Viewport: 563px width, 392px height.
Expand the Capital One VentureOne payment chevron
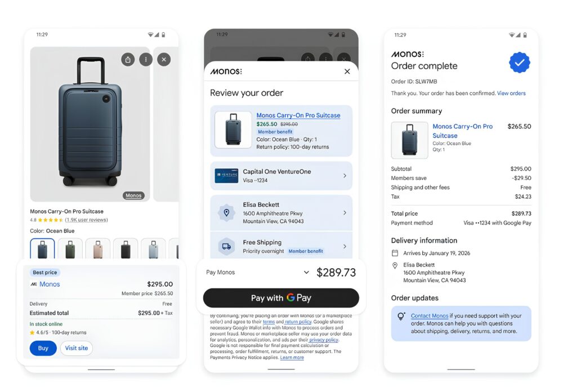pos(345,176)
